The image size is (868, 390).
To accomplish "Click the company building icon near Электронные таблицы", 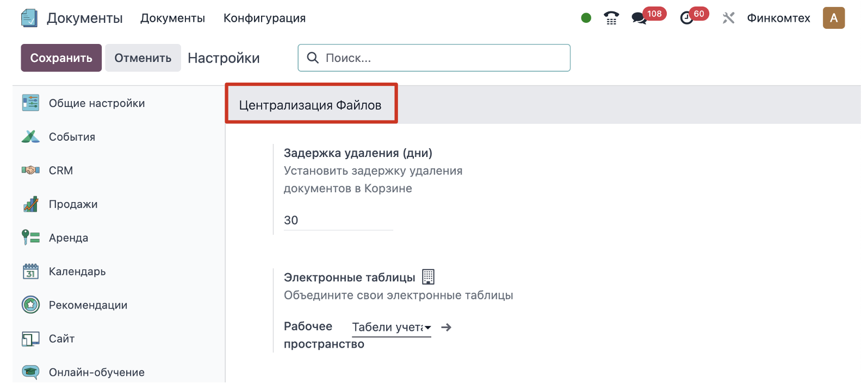I will tap(429, 277).
